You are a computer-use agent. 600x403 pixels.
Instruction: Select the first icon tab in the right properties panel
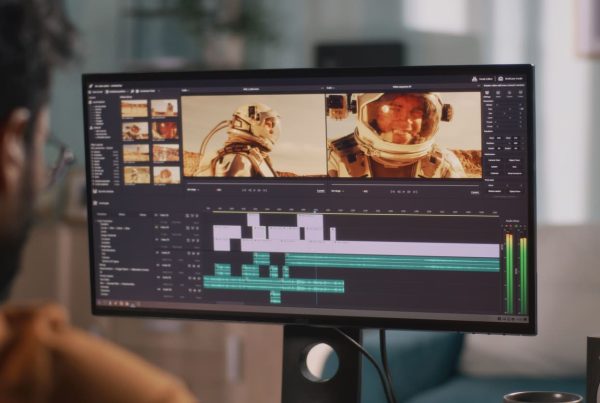(x=488, y=93)
